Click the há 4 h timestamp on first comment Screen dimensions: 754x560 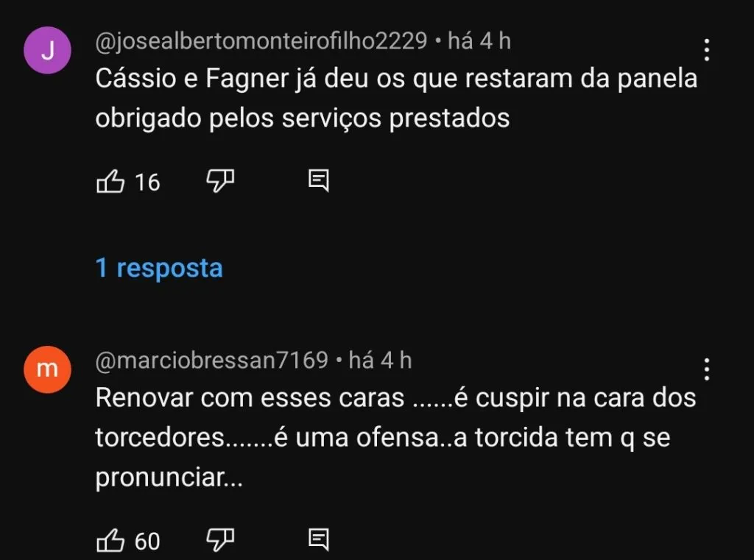tap(478, 42)
